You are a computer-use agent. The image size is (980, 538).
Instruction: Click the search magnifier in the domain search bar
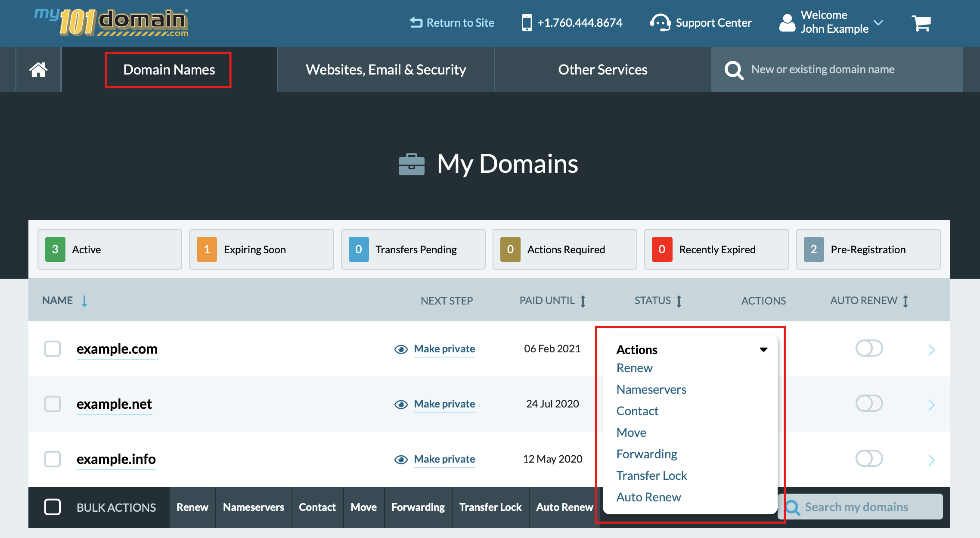pyautogui.click(x=734, y=69)
